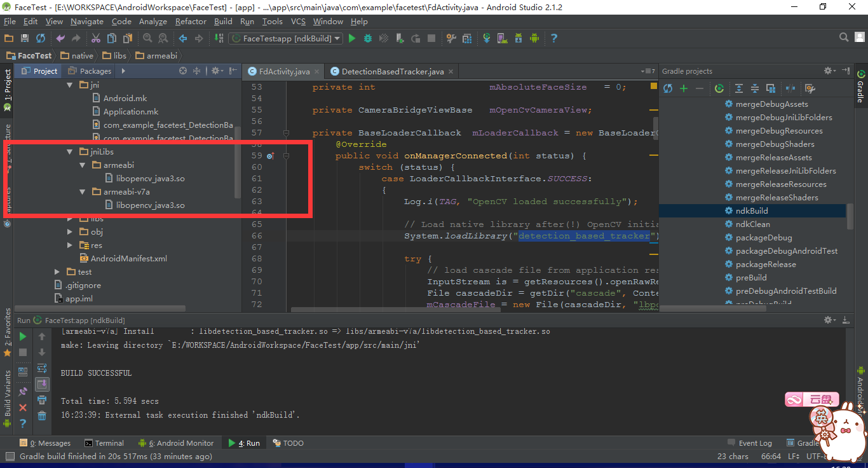The image size is (868, 468).
Task: Open the AVD Manager icon
Action: (x=503, y=38)
